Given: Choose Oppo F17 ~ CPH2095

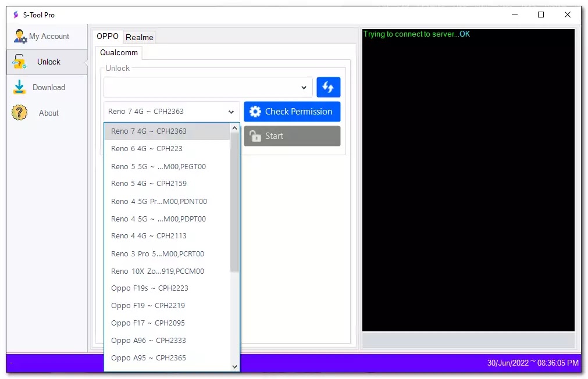Looking at the screenshot, I should [x=168, y=323].
